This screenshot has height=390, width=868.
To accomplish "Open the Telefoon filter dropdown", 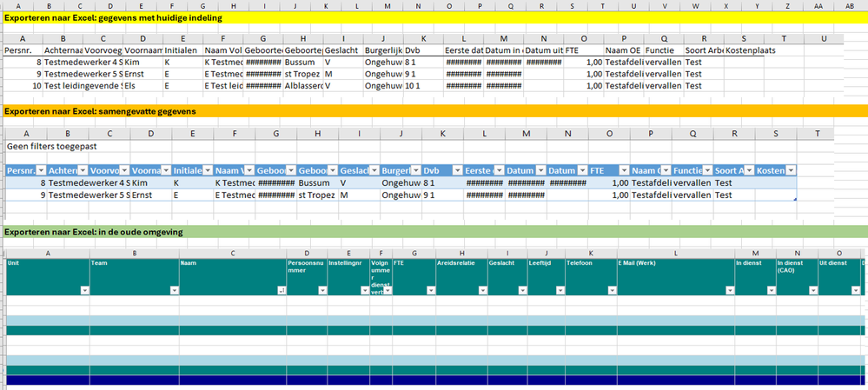I will tap(612, 290).
